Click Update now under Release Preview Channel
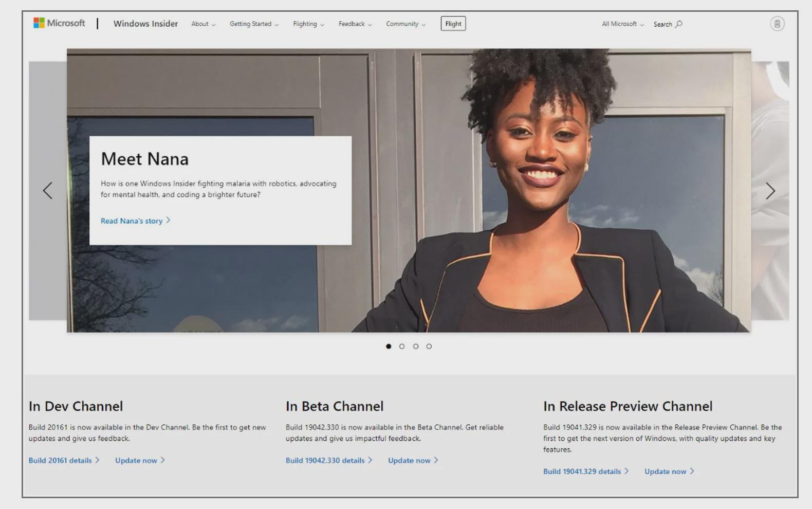The width and height of the screenshot is (812, 509). point(670,471)
